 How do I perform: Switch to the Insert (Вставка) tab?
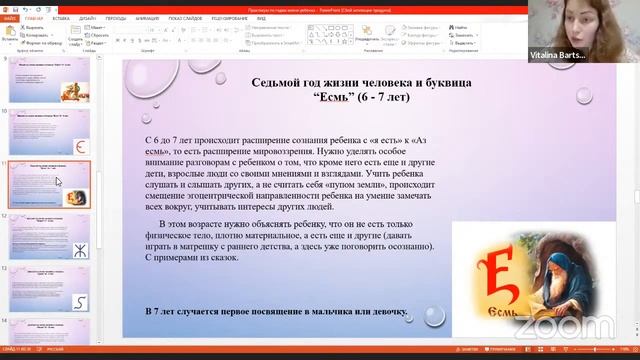61,18
